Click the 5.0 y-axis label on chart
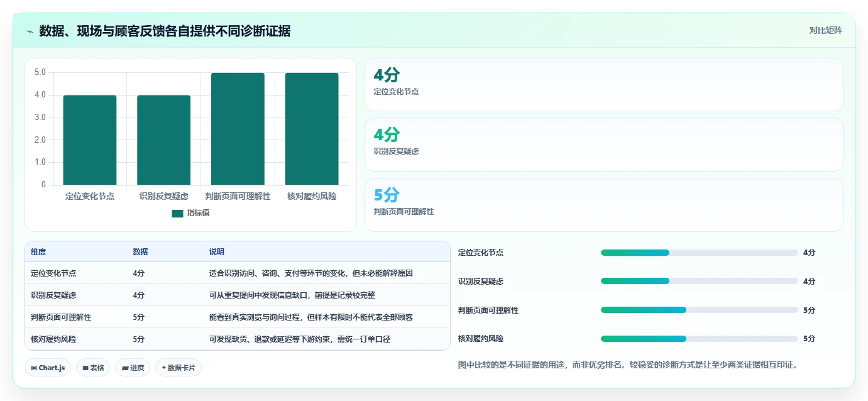Viewport: 868px width, 401px height. [x=40, y=72]
